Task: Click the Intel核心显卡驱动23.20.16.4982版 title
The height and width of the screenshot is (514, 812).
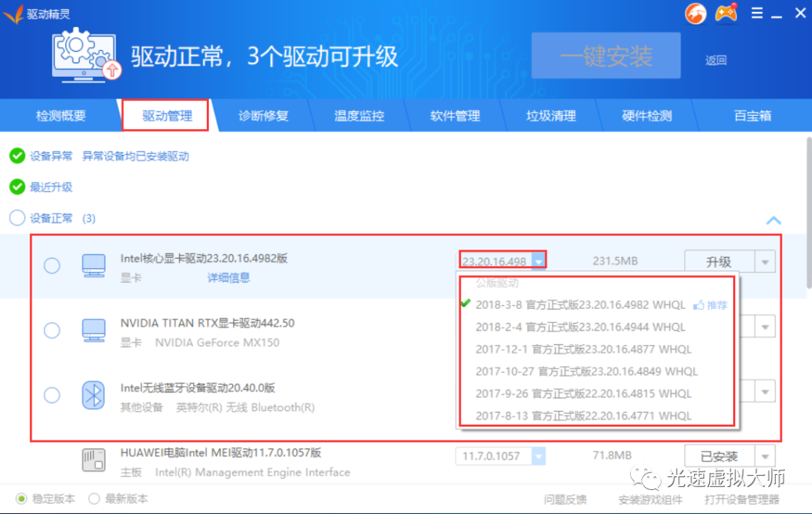Action: (x=204, y=259)
